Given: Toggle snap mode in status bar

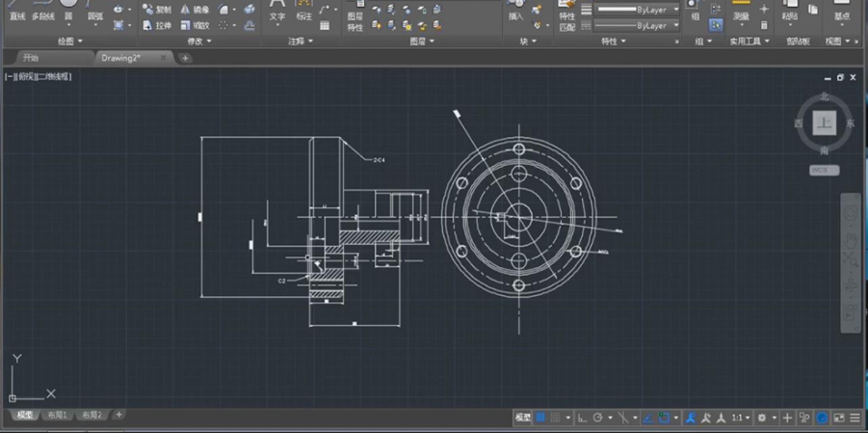Looking at the screenshot, I should pos(555,418).
